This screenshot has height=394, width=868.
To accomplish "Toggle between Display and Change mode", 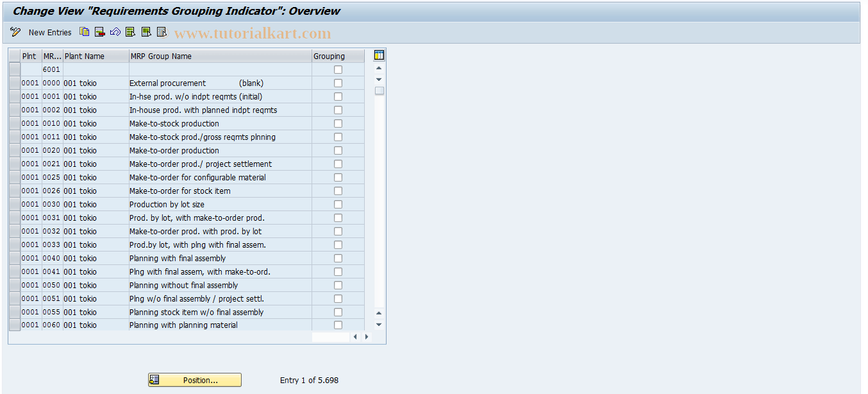I will tap(15, 31).
